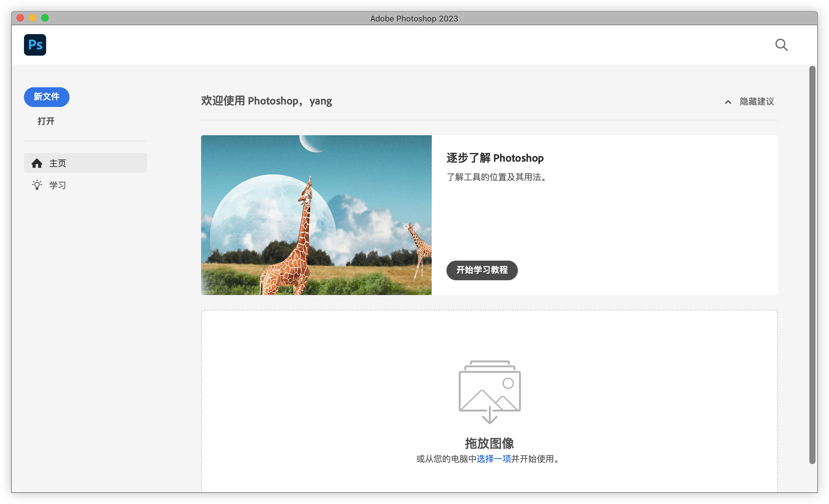
Task: Minimize window with the yellow button
Action: pos(33,18)
